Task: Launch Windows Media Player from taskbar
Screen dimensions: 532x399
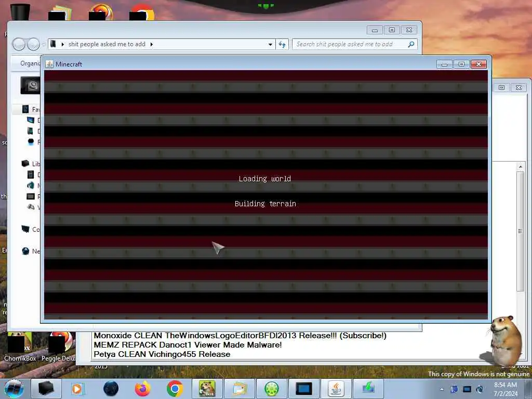Action: tap(77, 389)
